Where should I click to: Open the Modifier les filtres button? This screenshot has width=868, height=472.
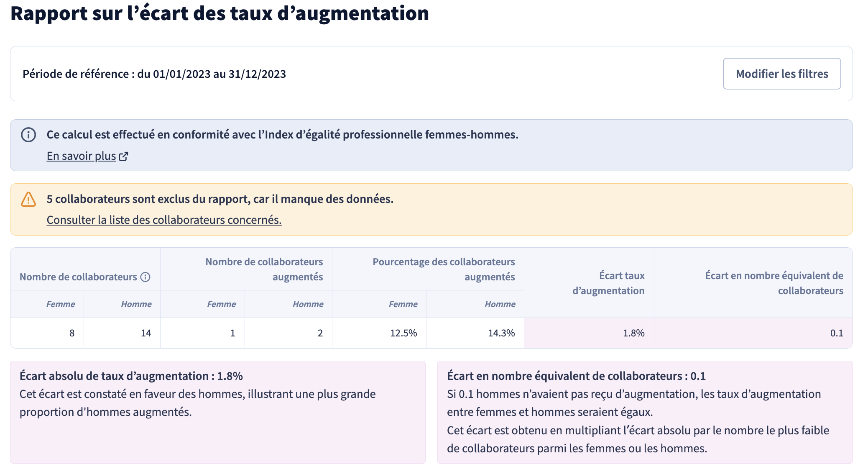click(x=782, y=74)
